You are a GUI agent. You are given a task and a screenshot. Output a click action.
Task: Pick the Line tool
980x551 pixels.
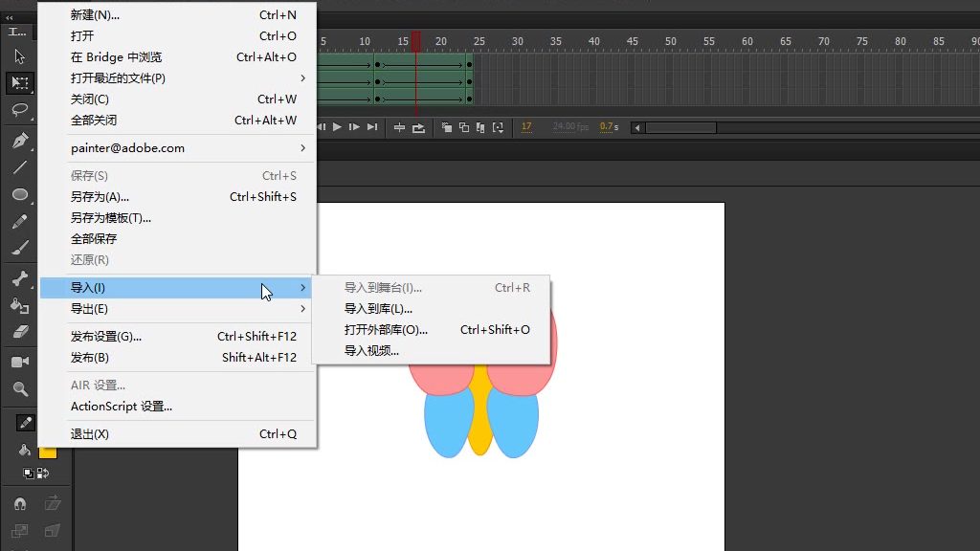(19, 167)
